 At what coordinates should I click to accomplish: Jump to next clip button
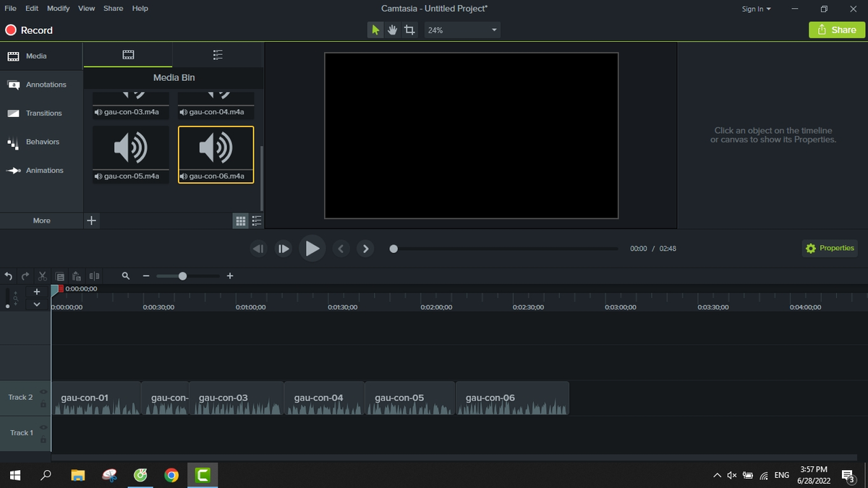(366, 249)
